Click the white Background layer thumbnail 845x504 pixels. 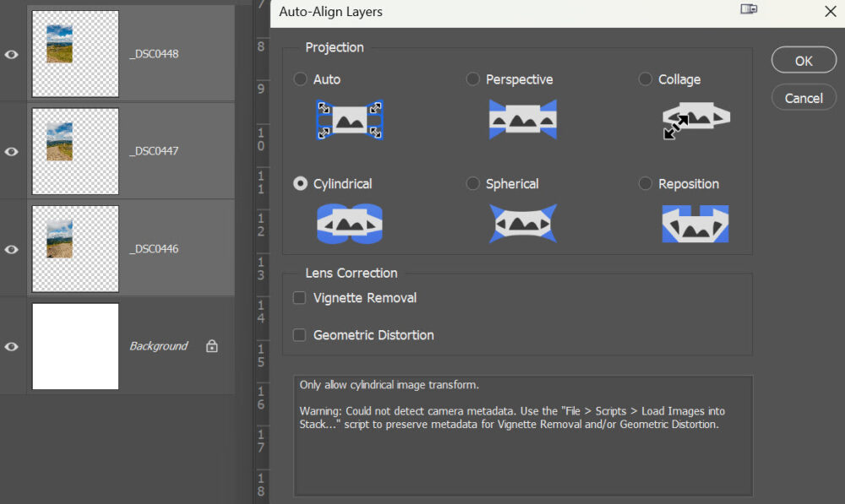[75, 346]
